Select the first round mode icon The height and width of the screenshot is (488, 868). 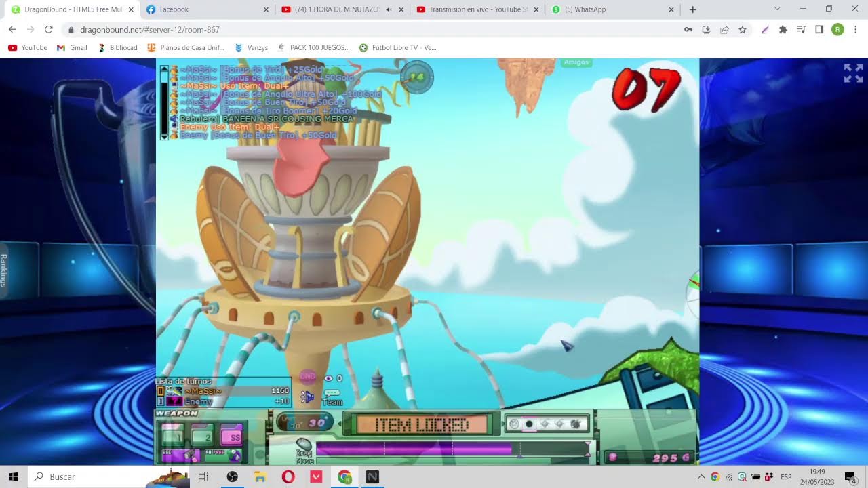[x=515, y=424]
